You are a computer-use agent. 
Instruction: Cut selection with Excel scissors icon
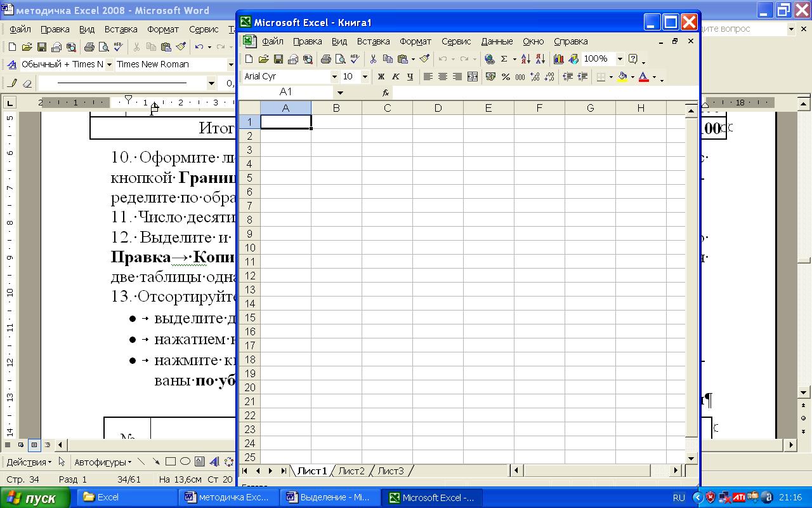(x=373, y=59)
